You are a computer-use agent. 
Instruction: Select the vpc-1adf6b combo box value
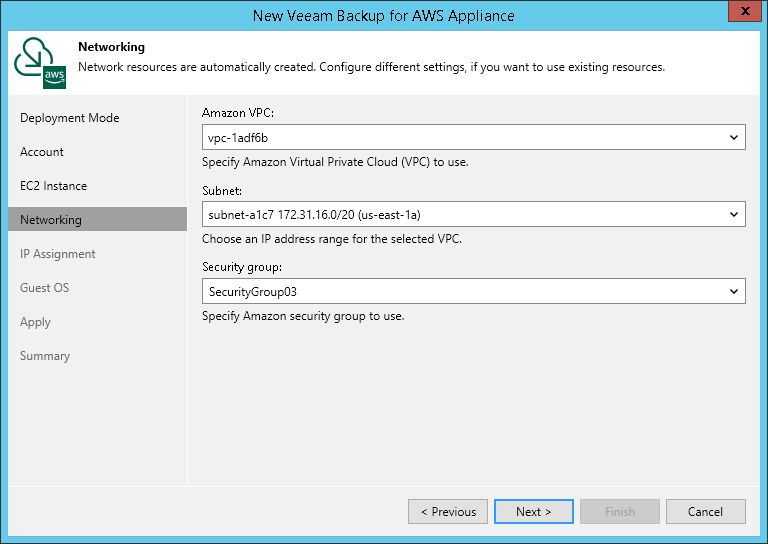474,137
